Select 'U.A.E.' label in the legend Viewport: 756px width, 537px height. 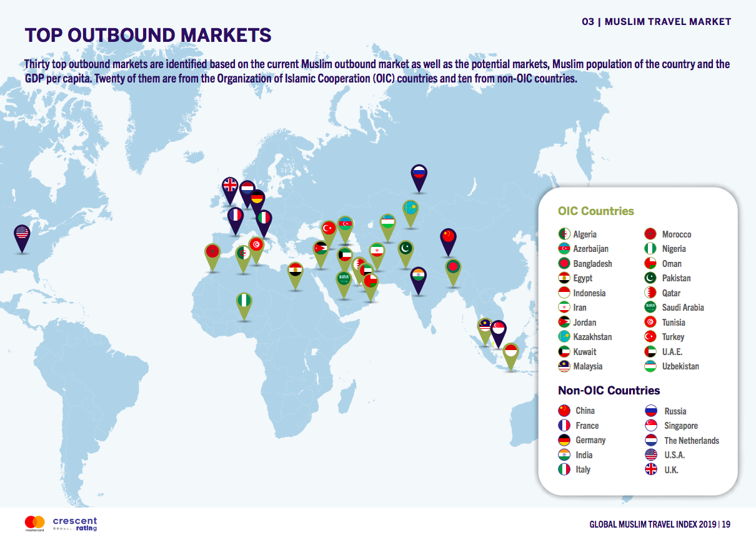point(672,352)
